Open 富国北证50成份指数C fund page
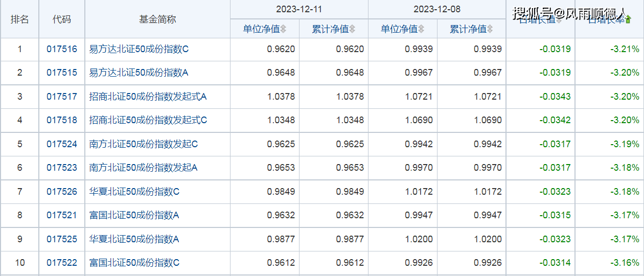 (x=134, y=263)
